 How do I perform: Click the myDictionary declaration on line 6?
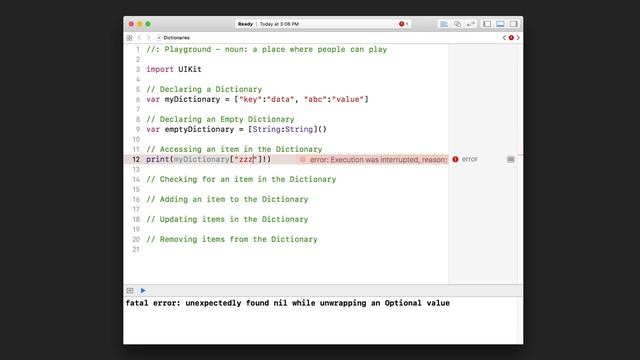click(x=257, y=99)
